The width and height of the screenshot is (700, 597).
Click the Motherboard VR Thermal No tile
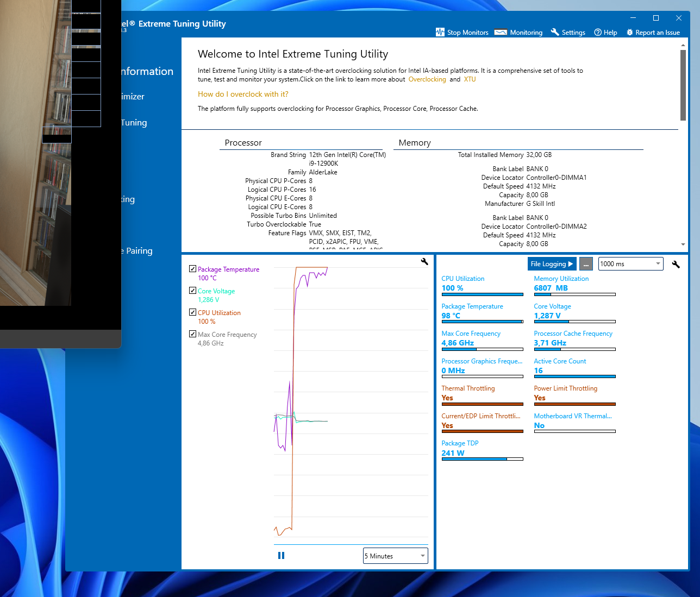[574, 423]
